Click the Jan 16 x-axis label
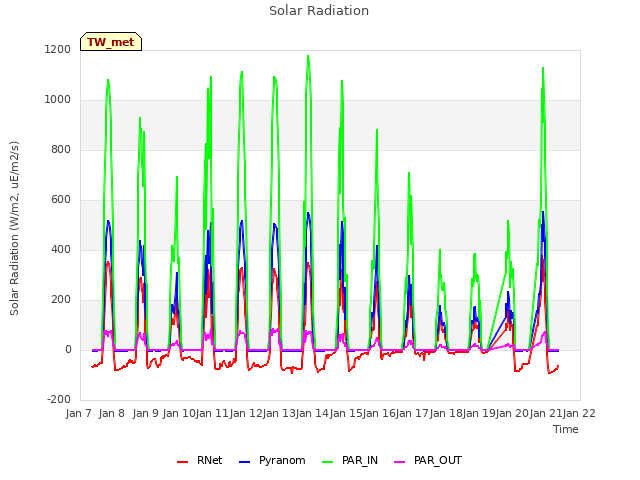Viewport: 640px width, 480px height. tap(379, 413)
